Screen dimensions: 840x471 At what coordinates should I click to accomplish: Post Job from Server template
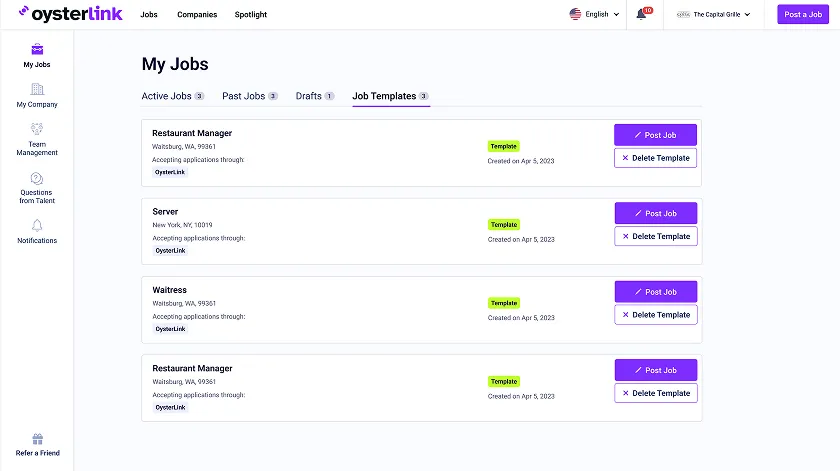tap(655, 213)
